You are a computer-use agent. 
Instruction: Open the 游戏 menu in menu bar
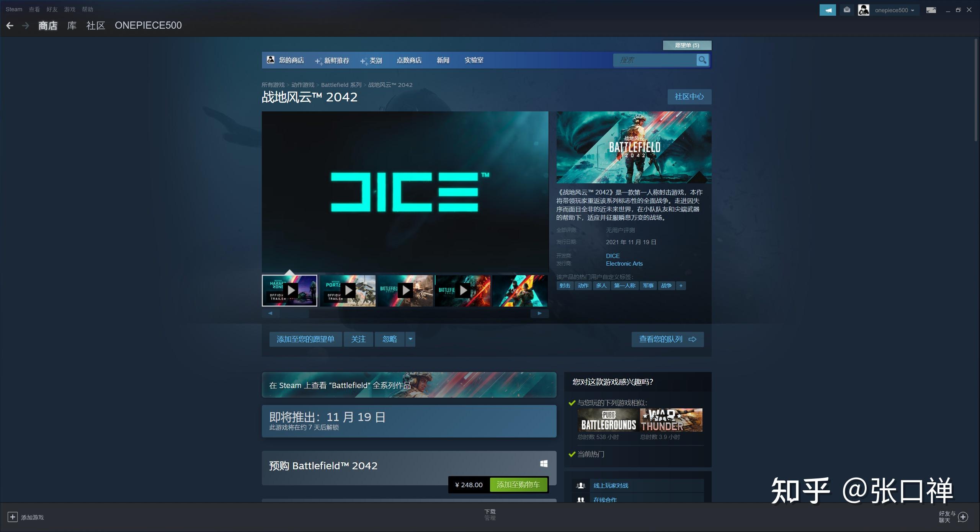[x=69, y=9]
